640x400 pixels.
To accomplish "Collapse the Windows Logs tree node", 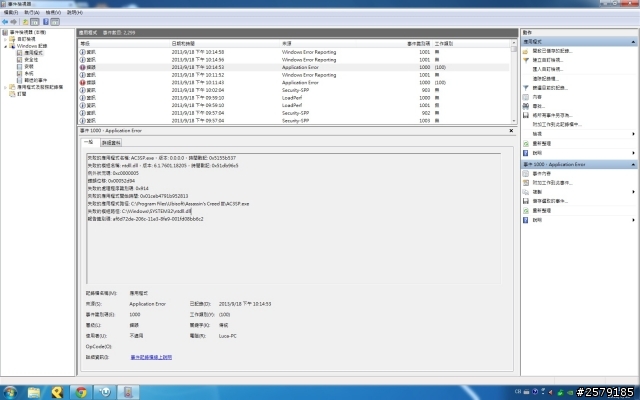I will tap(6, 46).
